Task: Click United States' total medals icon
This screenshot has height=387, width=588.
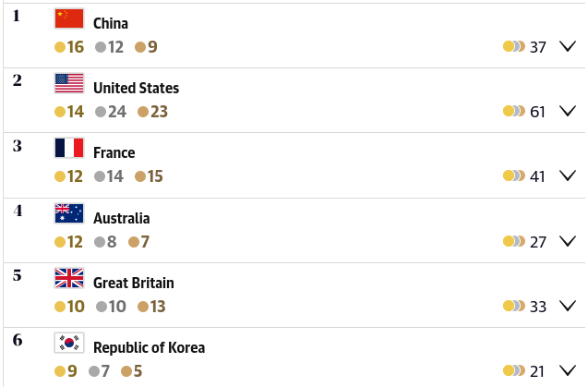Action: pos(514,111)
